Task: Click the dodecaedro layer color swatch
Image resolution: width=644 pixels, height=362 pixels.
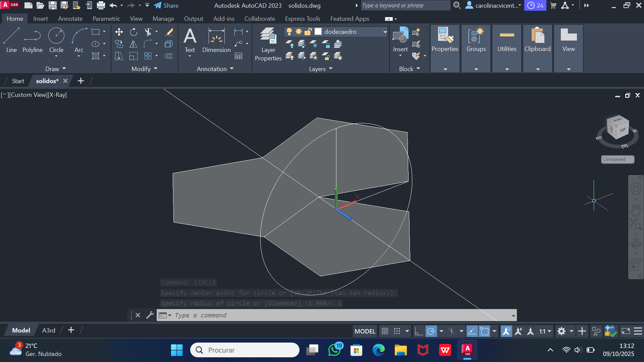Action: point(318,32)
